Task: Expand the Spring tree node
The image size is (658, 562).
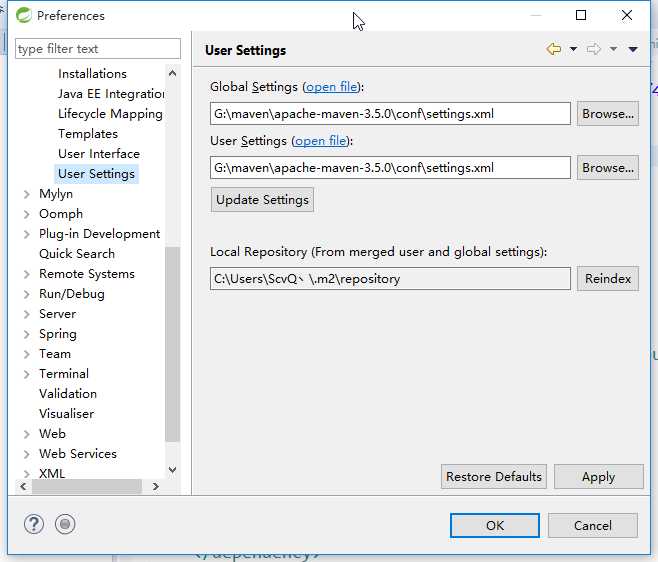Action: click(x=26, y=334)
